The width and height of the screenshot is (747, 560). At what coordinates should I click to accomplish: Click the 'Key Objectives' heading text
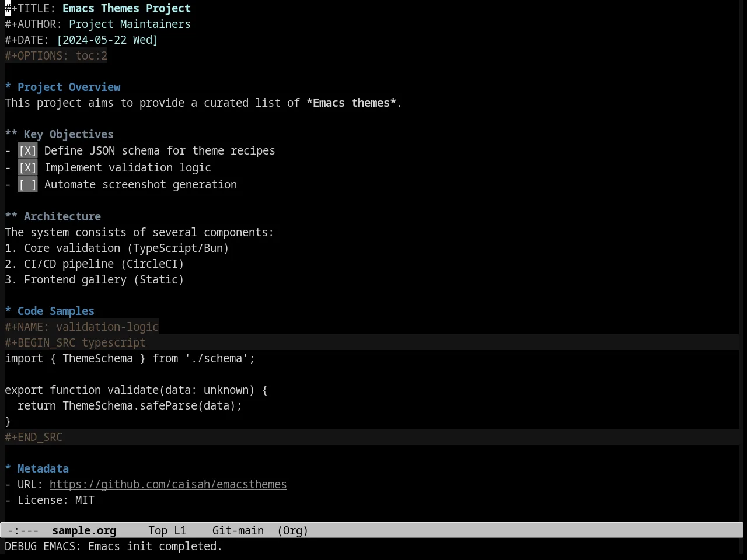pyautogui.click(x=69, y=135)
